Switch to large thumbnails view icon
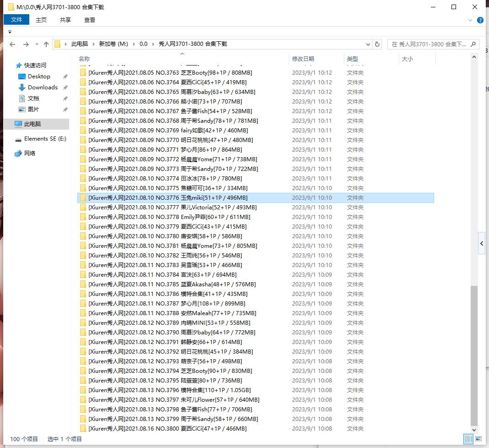The image size is (489, 448). pyautogui.click(x=478, y=439)
